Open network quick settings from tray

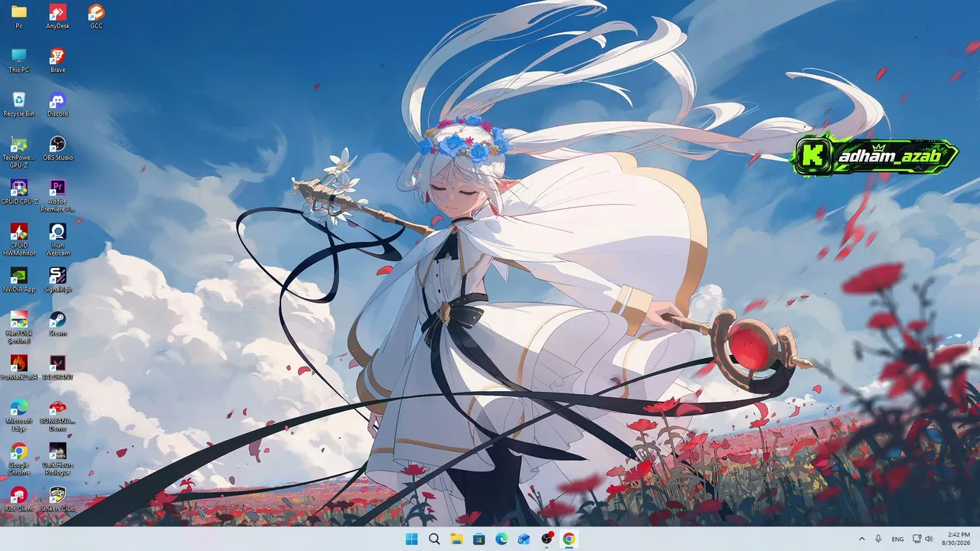[x=916, y=539]
